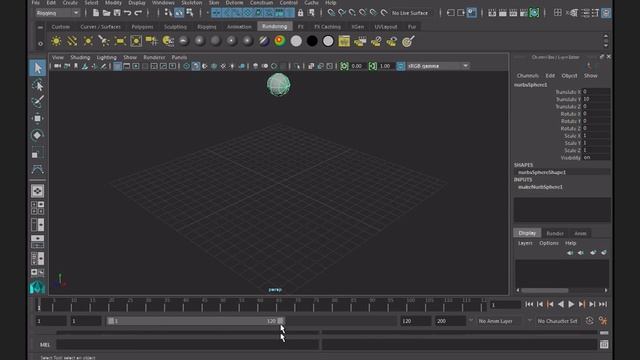Toggle the select-by-component mode button
Viewport: 640px width, 360px height.
(189, 13)
